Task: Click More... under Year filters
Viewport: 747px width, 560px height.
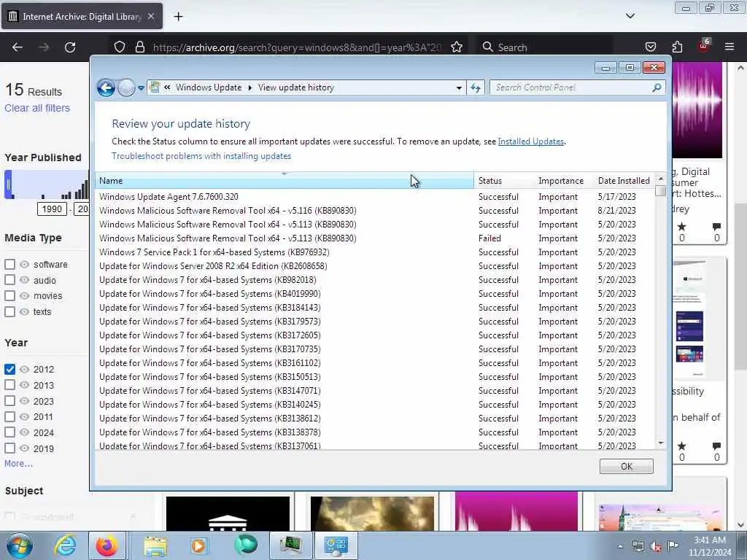Action: 18,463
